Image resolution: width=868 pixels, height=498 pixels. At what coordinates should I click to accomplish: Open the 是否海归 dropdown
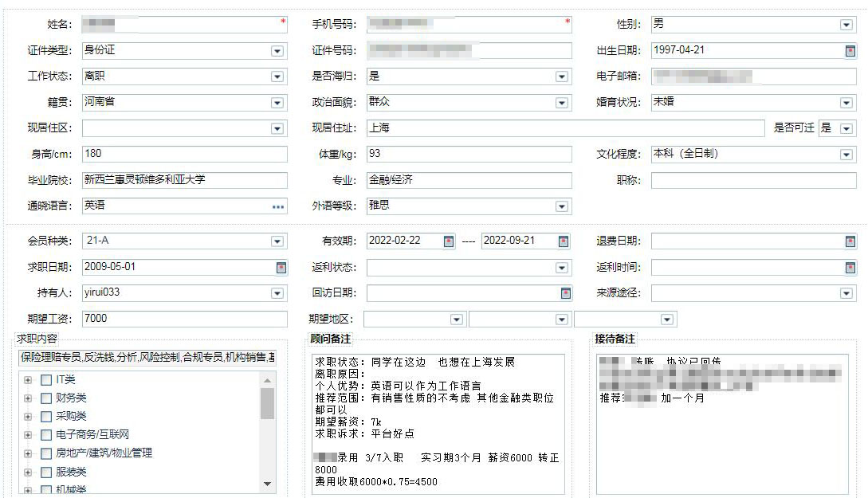click(x=561, y=77)
